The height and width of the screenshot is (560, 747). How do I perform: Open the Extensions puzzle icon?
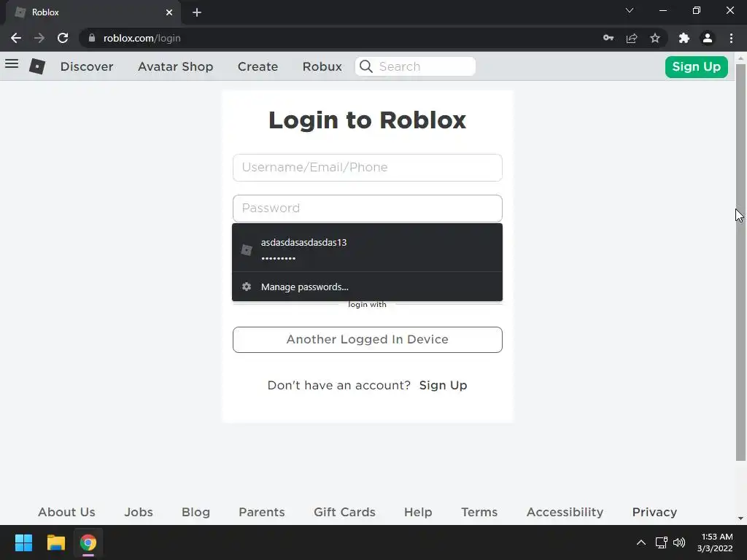pyautogui.click(x=684, y=38)
